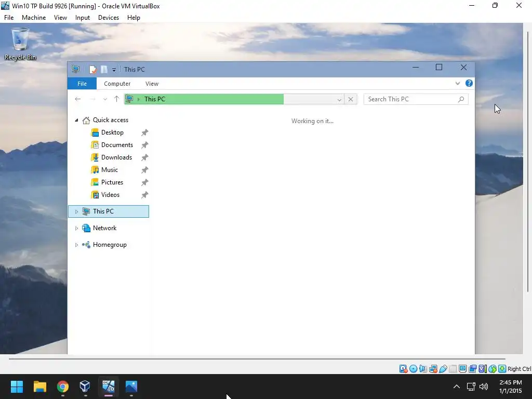Open the Customize Quick Access Toolbar dropdown
Image resolution: width=532 pixels, height=399 pixels.
[x=114, y=70]
